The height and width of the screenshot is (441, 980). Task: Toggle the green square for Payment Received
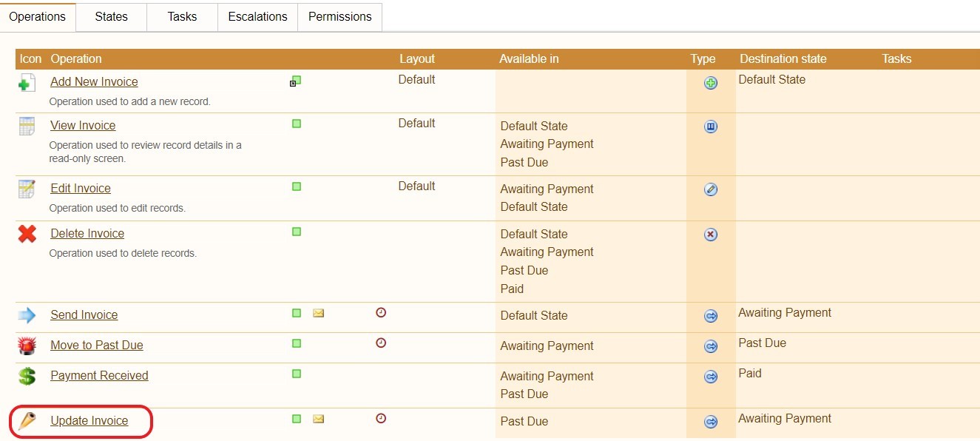click(x=297, y=374)
